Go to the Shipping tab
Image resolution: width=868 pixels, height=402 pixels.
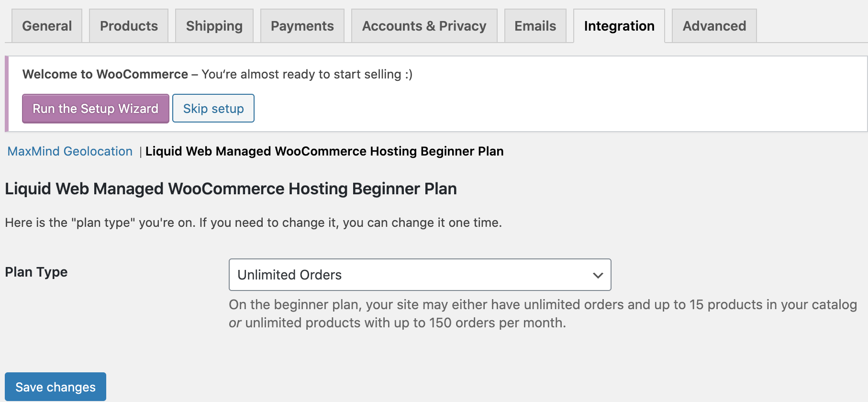pos(214,26)
